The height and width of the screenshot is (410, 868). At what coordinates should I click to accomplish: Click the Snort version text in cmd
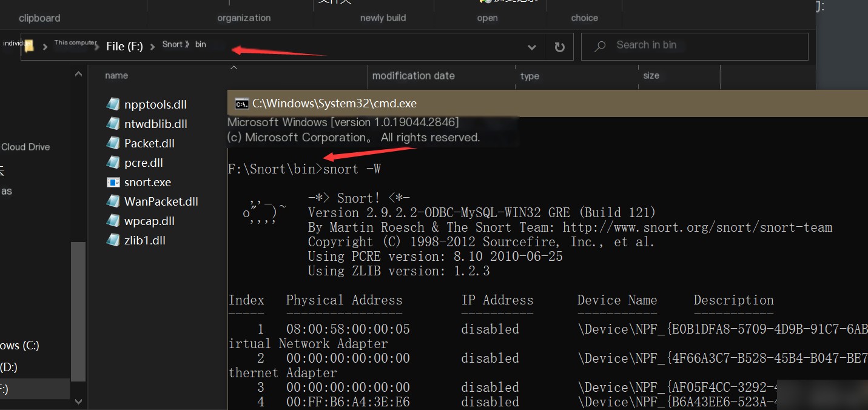point(482,213)
